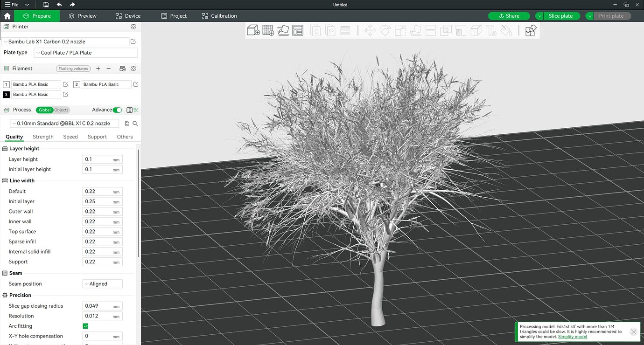644x345 pixels.
Task: Open the Slice plate dropdown arrow
Action: tap(539, 16)
